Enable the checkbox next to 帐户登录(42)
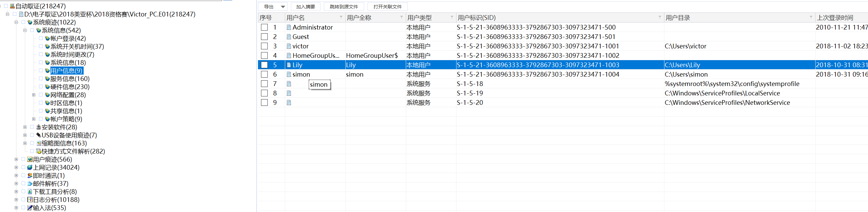The height and width of the screenshot is (212, 868). click(41, 38)
